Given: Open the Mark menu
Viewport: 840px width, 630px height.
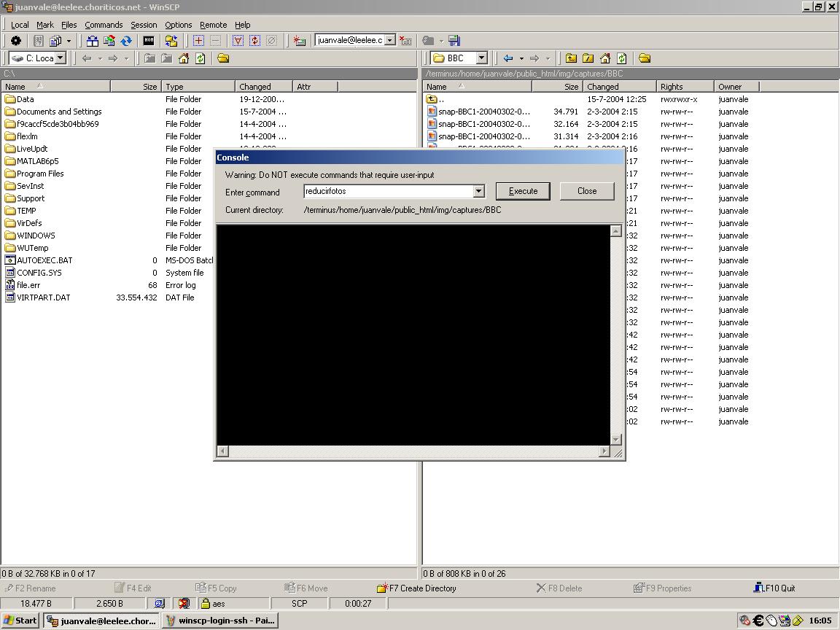Looking at the screenshot, I should (x=45, y=25).
